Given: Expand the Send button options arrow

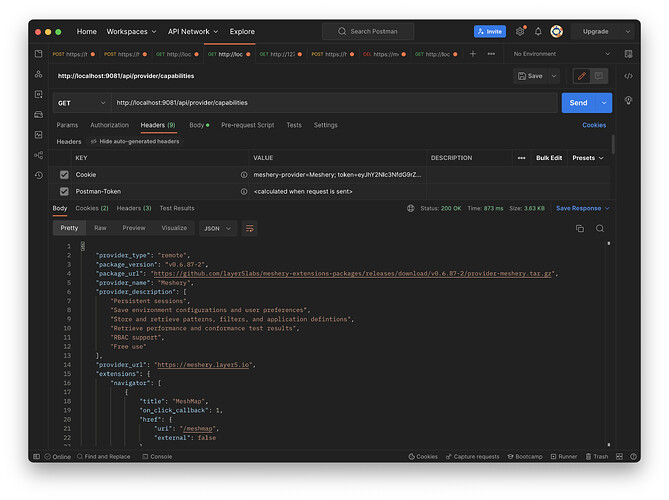Looking at the screenshot, I should 604,103.
